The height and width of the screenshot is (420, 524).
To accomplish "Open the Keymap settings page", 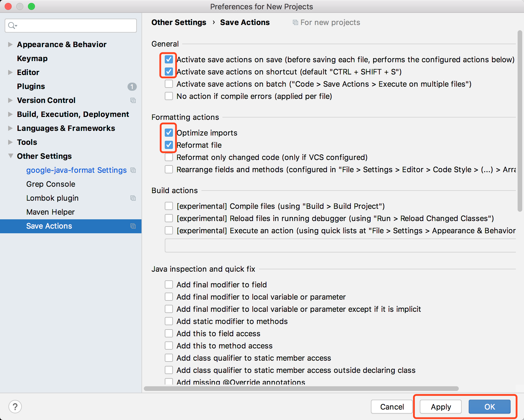I will [x=32, y=58].
